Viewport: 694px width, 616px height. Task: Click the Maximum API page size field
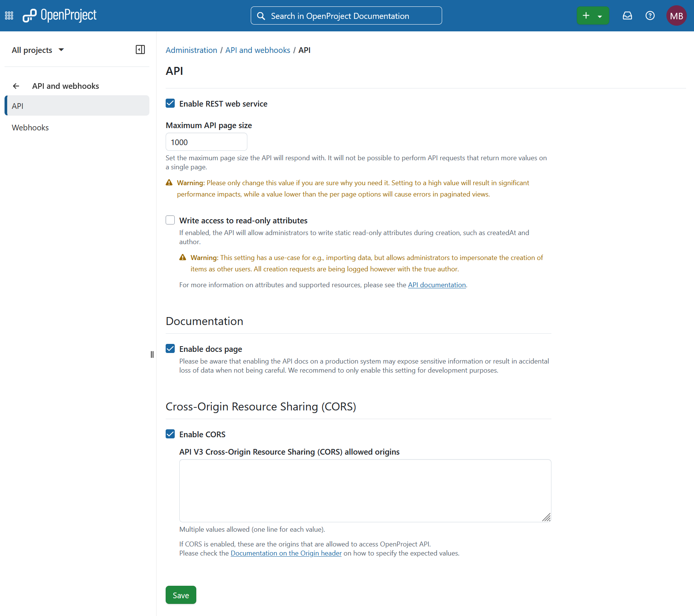click(x=206, y=142)
